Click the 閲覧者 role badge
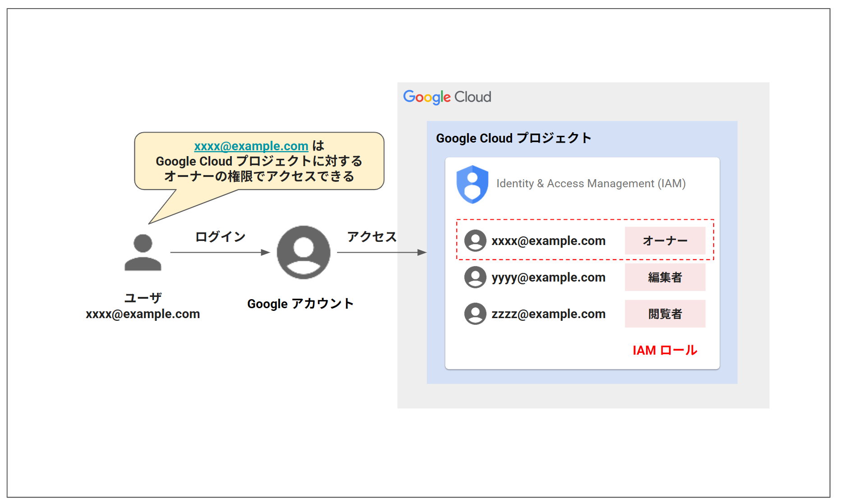Viewport: 841px width, 504px height. pyautogui.click(x=665, y=314)
